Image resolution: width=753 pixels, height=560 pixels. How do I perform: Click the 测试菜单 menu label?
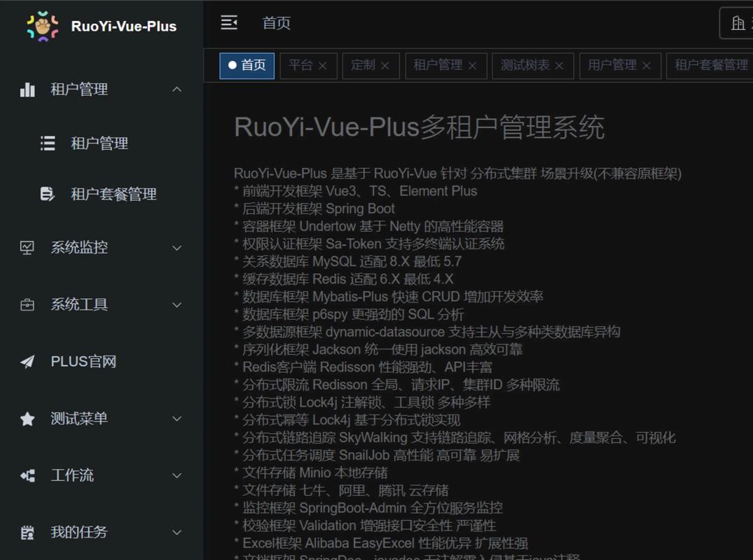(x=79, y=419)
